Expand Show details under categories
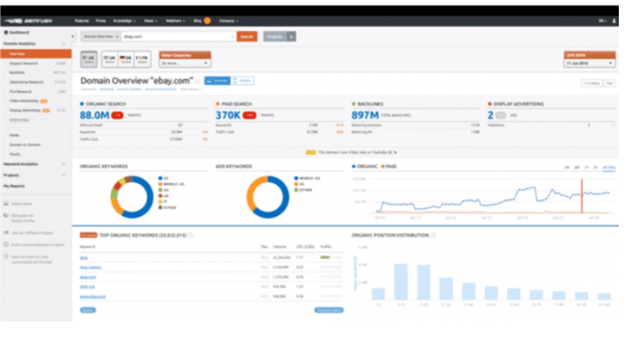 point(191,89)
